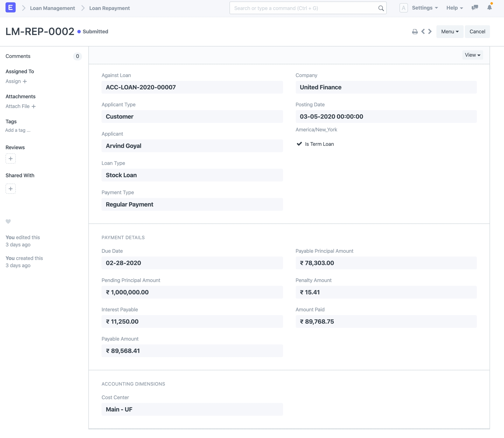Click the ERPNext home logo icon
The width and height of the screenshot is (504, 438).
pos(10,8)
